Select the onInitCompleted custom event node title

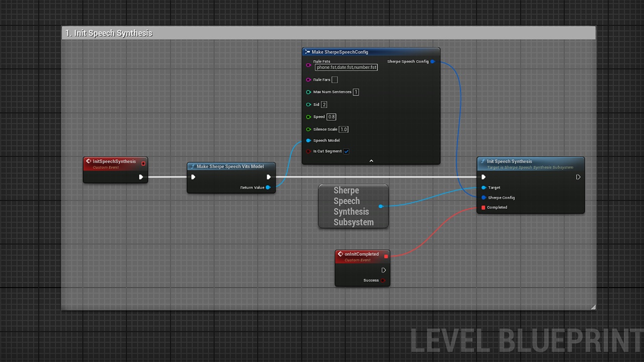pyautogui.click(x=361, y=254)
